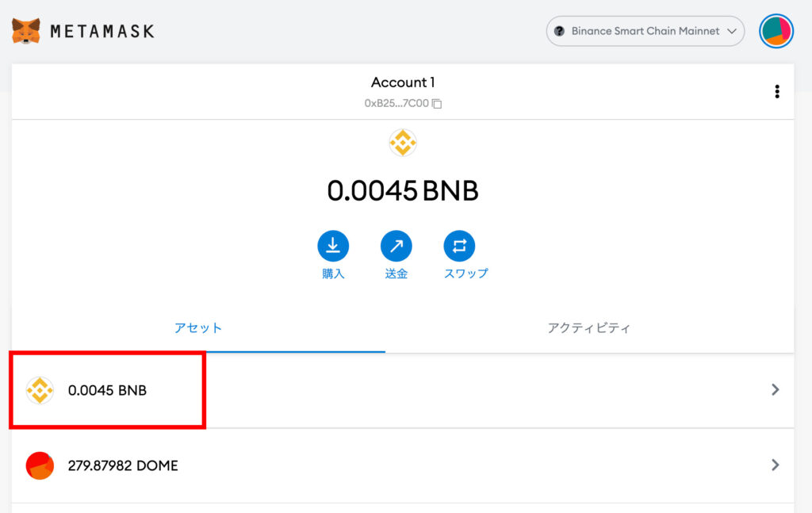Switch to the アセット tab

(198, 327)
